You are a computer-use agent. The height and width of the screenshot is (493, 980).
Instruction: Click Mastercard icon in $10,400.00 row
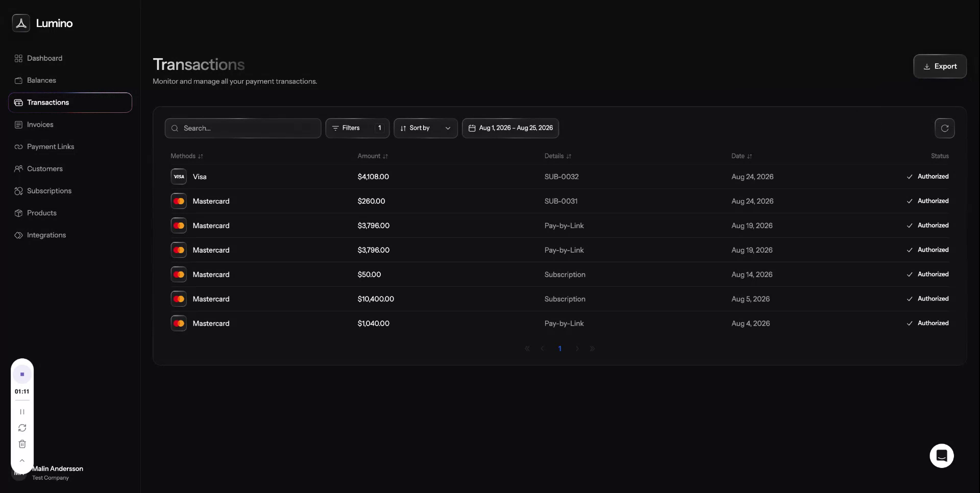click(179, 299)
